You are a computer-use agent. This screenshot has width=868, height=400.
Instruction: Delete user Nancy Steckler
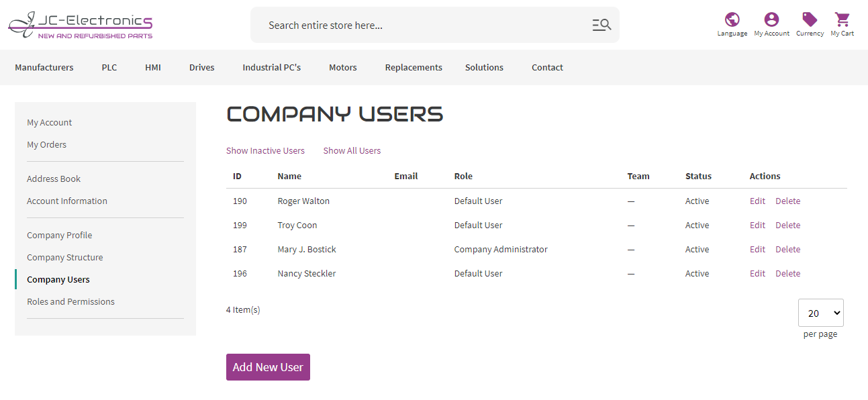click(788, 273)
